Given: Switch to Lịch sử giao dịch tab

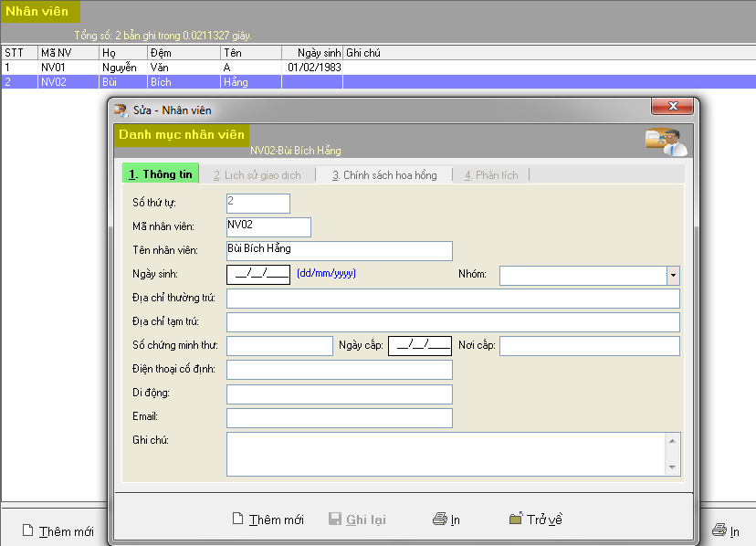Looking at the screenshot, I should (257, 175).
